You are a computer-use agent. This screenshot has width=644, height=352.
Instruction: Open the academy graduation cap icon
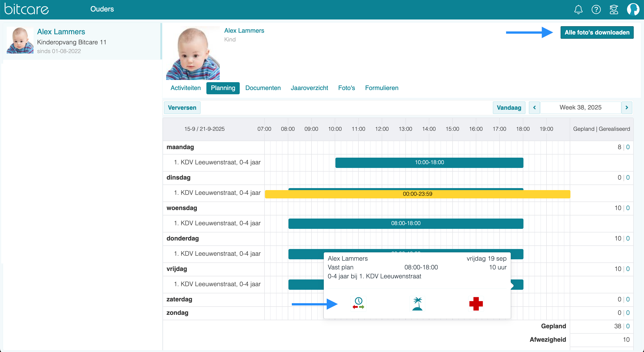(x=614, y=9)
